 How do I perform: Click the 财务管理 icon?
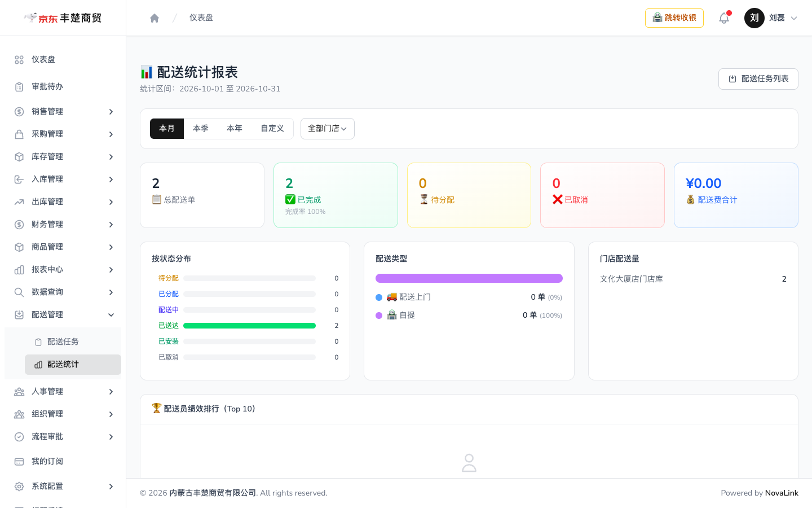19,225
